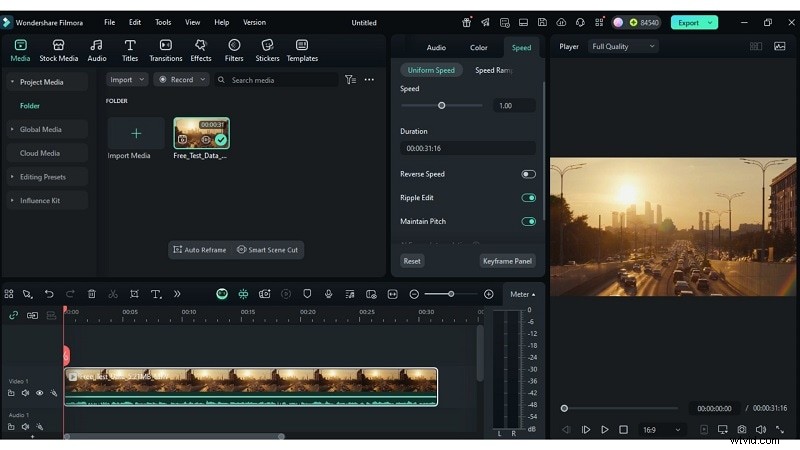Click the undo arrow in timeline toolbar
Screen dimensions: 800x450
tap(49, 294)
